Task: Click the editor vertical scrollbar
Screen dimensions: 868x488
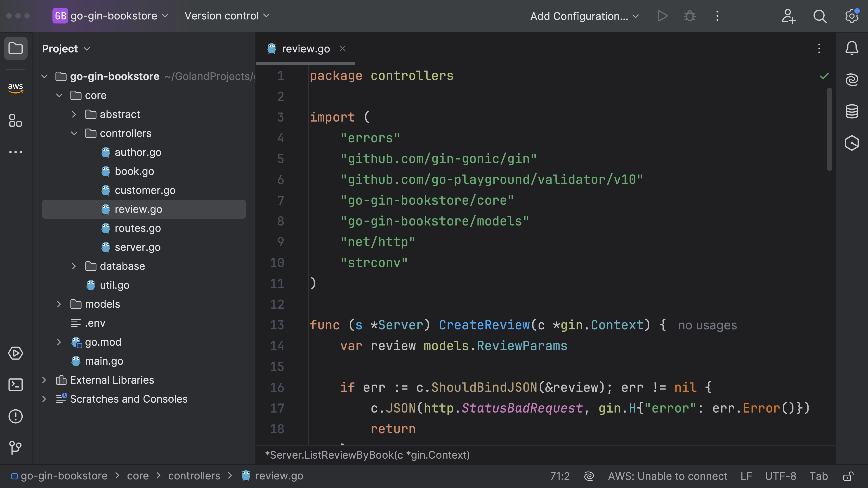Action: pos(829,129)
